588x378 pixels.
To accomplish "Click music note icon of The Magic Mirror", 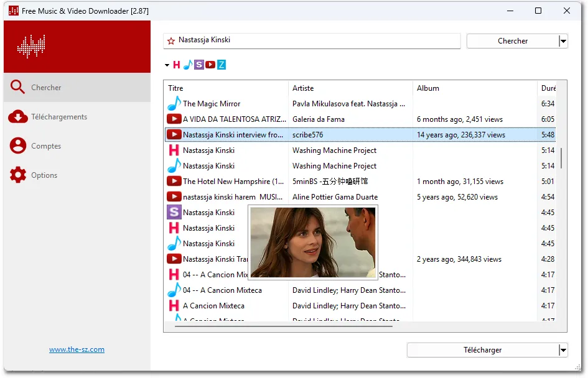I will [174, 103].
